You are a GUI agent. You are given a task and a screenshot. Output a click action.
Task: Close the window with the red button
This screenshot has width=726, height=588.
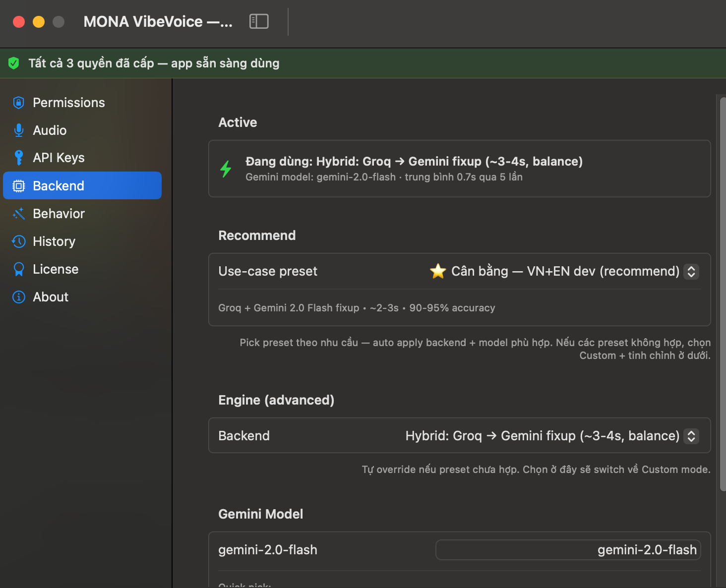[x=19, y=22]
